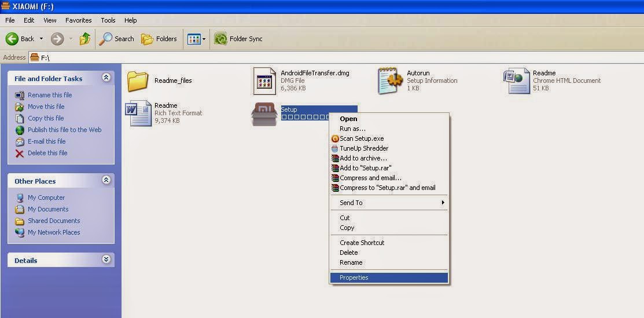644x318 pixels.
Task: Select the AndroidFileTransfer.dmg file icon
Action: (x=264, y=81)
